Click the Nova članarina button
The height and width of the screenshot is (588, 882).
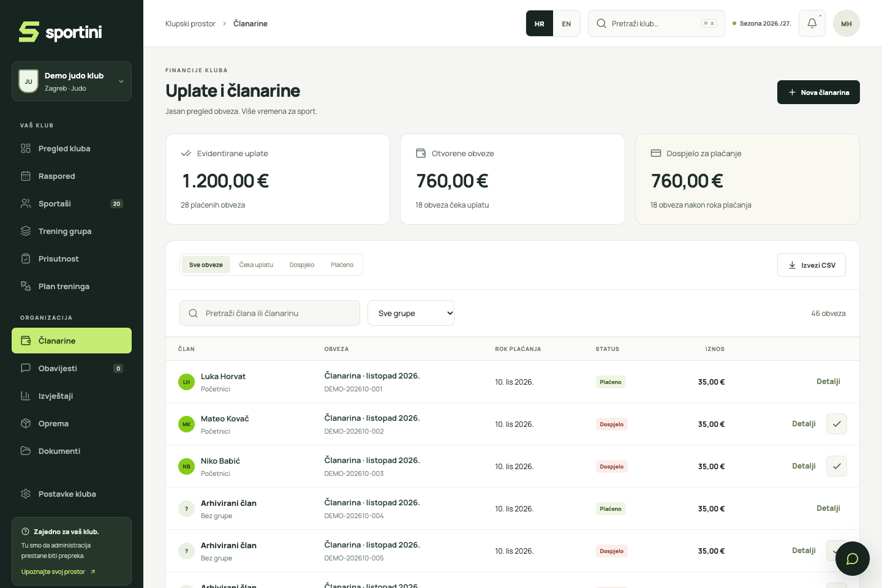(818, 92)
